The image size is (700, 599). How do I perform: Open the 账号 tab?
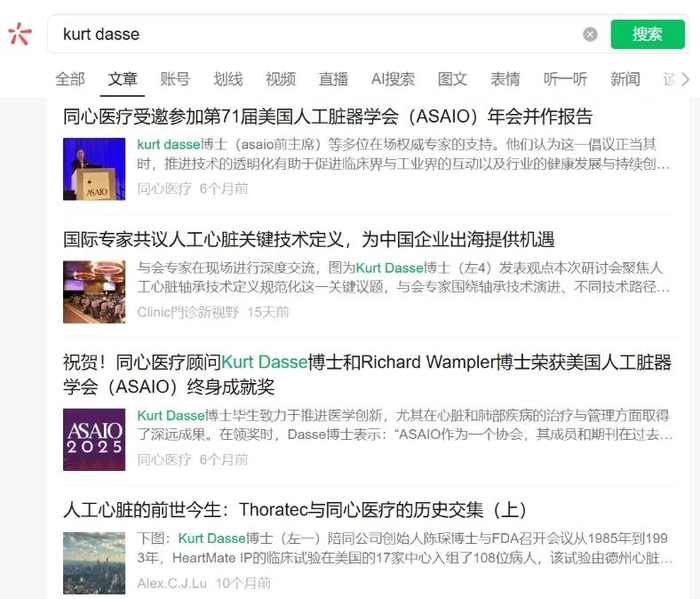[175, 79]
